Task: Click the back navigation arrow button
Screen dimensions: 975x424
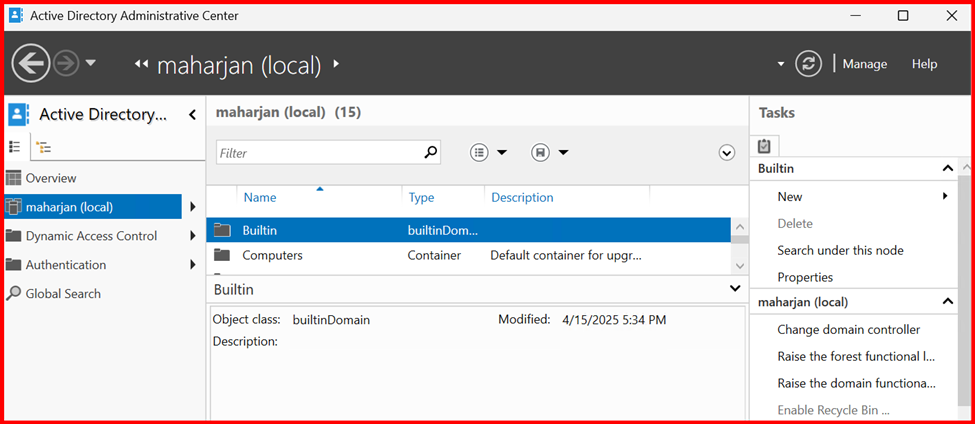Action: [x=31, y=64]
